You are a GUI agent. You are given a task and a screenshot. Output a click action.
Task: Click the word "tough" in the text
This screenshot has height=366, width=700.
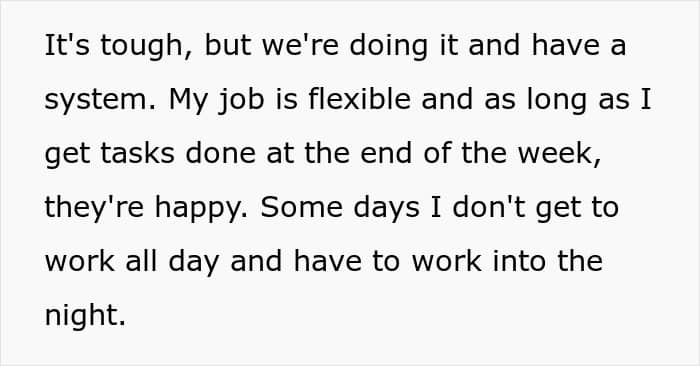click(142, 46)
